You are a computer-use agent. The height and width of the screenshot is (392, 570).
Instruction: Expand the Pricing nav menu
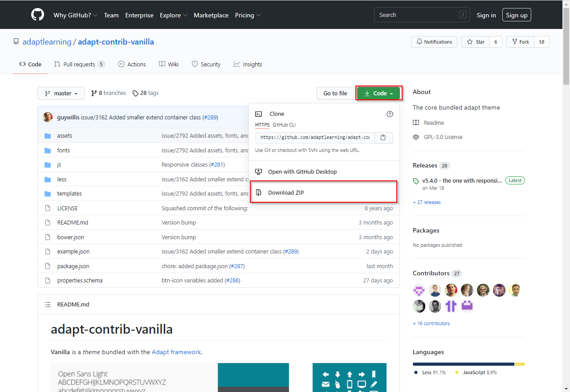coord(248,15)
